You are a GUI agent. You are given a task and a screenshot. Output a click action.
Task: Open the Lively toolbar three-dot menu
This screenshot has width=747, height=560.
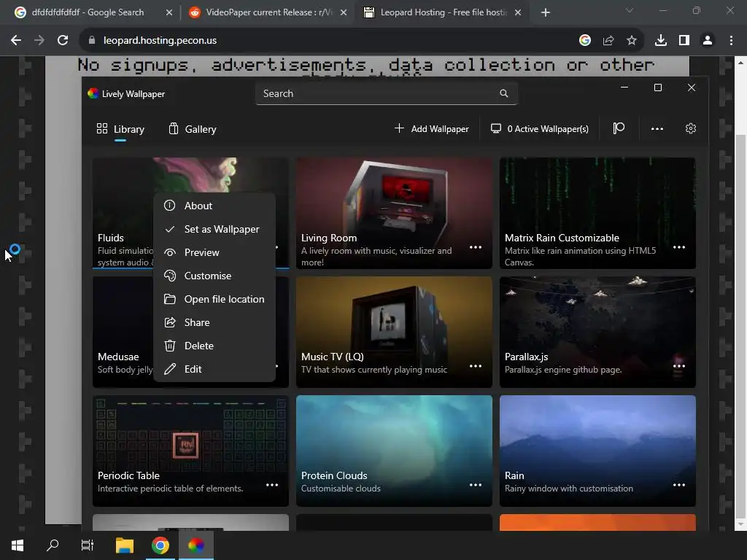pyautogui.click(x=657, y=128)
